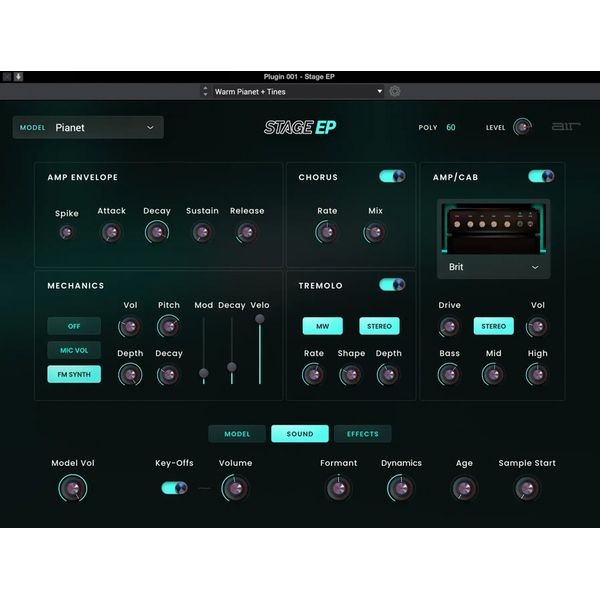This screenshot has width=600, height=600.
Task: Click the Brit amp cabinet image
Action: [x=494, y=228]
